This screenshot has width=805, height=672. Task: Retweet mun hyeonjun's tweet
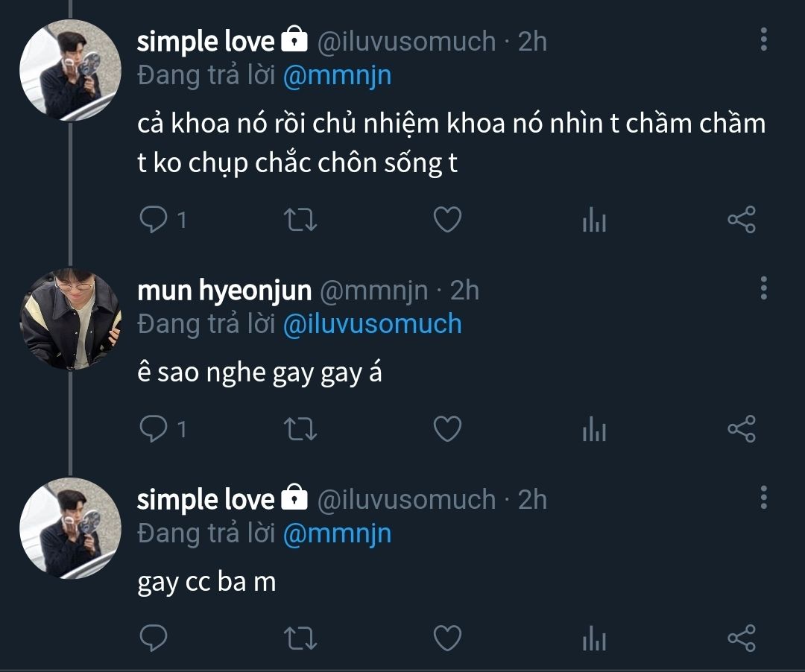[x=302, y=428]
